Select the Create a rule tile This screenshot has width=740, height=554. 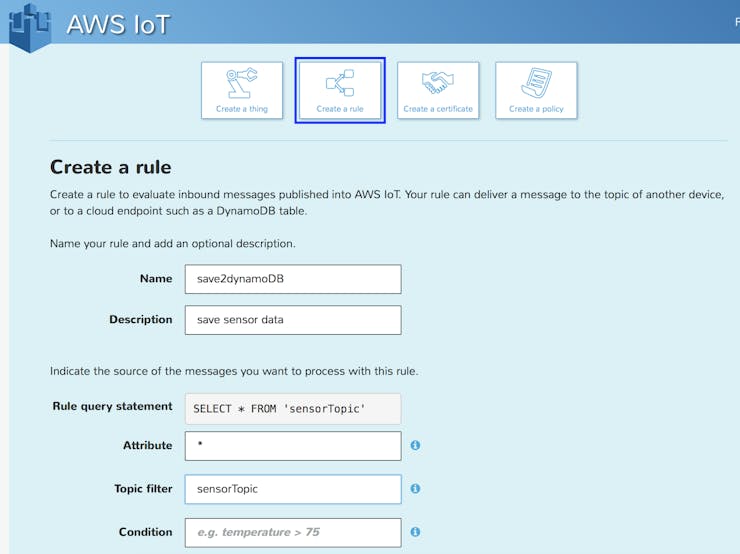[340, 90]
